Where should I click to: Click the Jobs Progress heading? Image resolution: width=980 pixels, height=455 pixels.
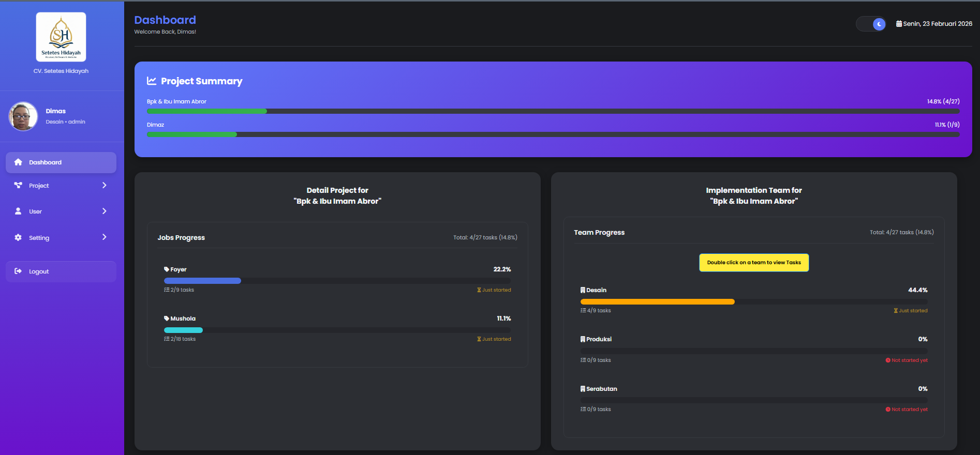coord(181,238)
